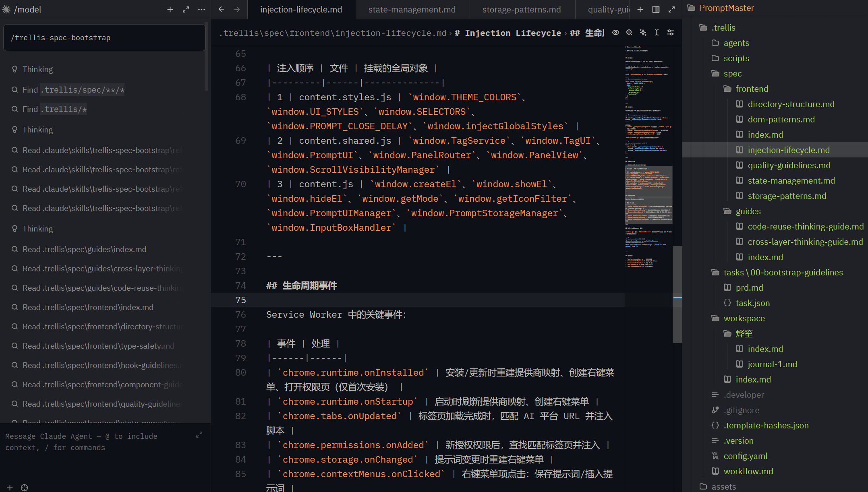Switch to injection-lifecycle.md tab

pos(301,9)
